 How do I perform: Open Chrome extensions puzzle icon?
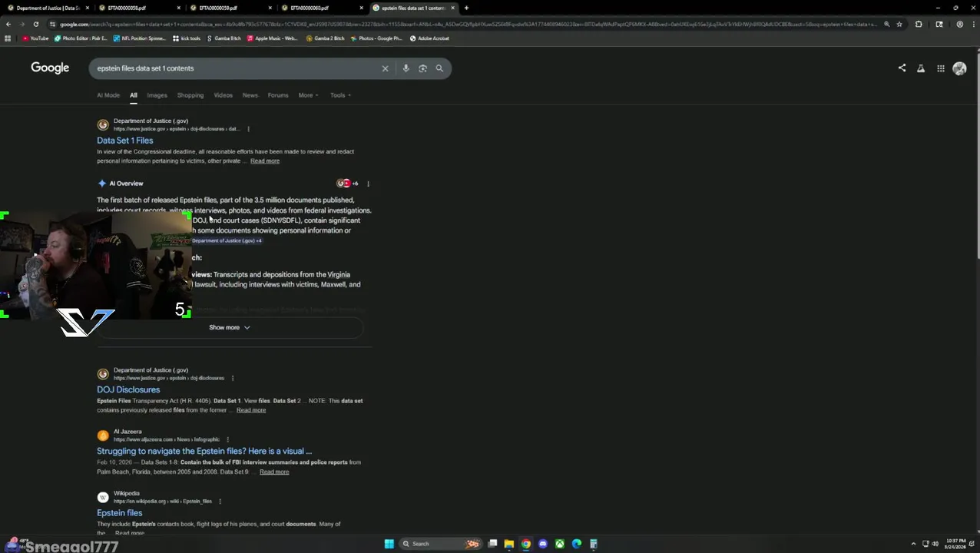click(x=919, y=24)
